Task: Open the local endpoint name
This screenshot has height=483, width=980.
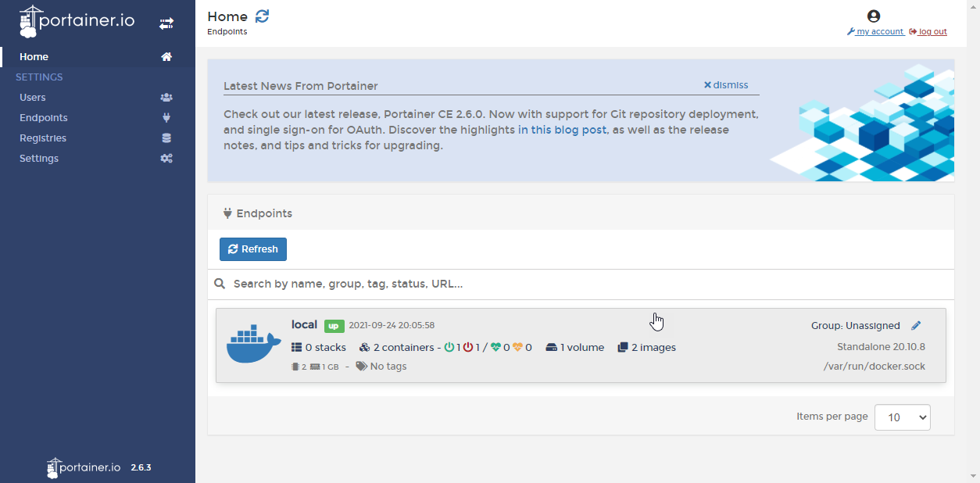Action: tap(304, 325)
